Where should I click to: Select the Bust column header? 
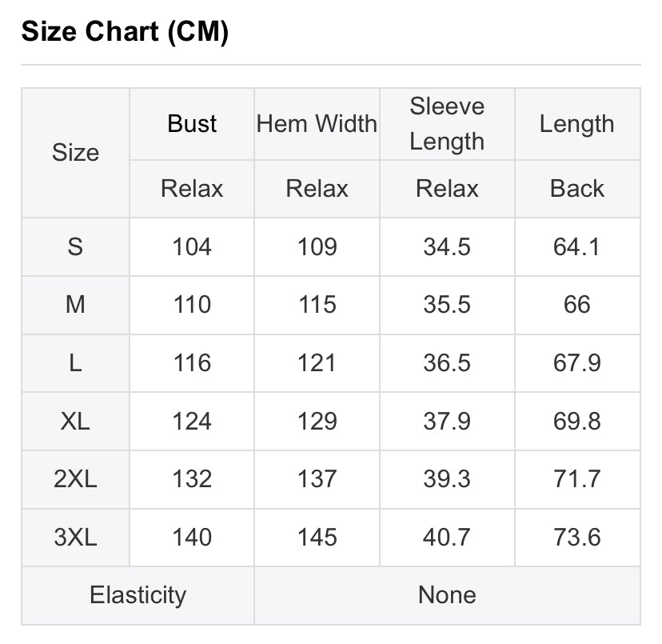pos(192,124)
